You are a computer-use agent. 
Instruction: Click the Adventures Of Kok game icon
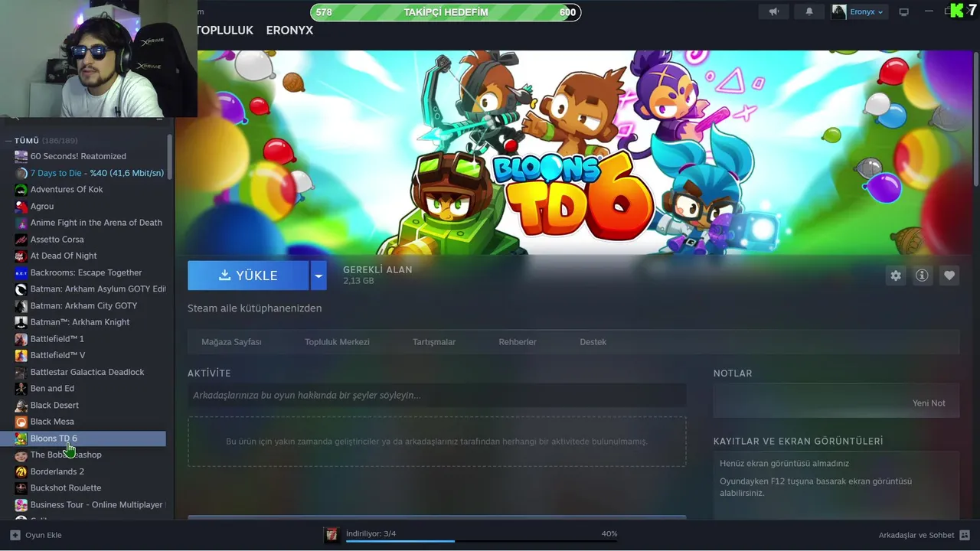21,189
